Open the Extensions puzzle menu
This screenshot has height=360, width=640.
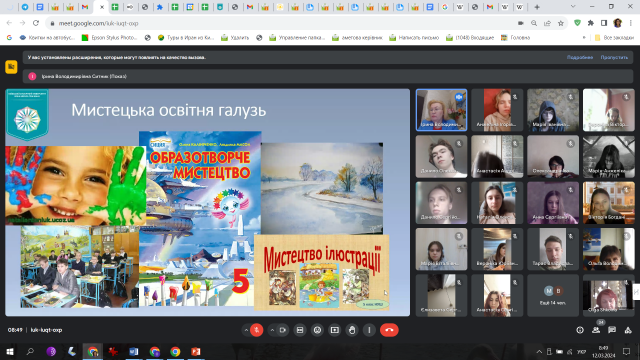(x=591, y=23)
